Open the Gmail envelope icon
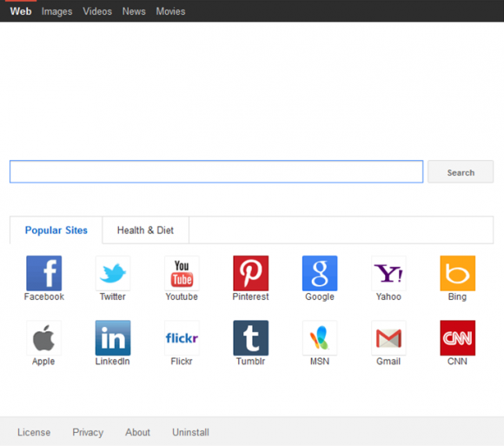 pyautogui.click(x=388, y=338)
